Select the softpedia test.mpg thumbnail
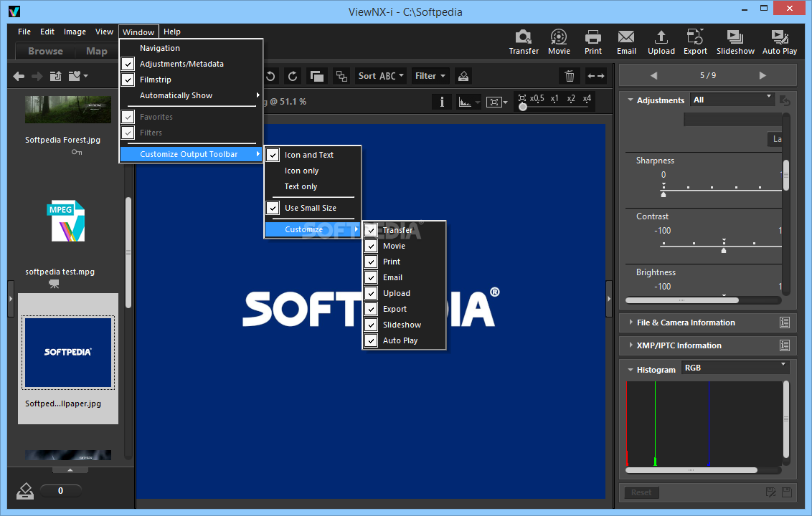 click(x=68, y=221)
